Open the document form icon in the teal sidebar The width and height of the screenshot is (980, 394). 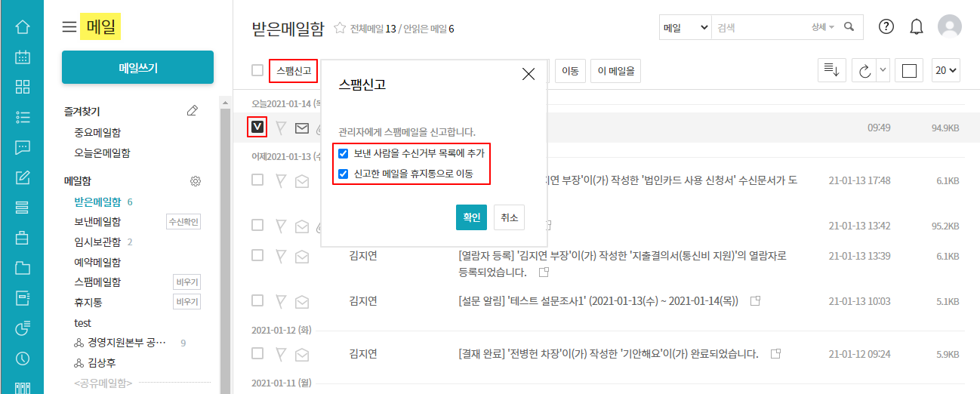[x=23, y=298]
